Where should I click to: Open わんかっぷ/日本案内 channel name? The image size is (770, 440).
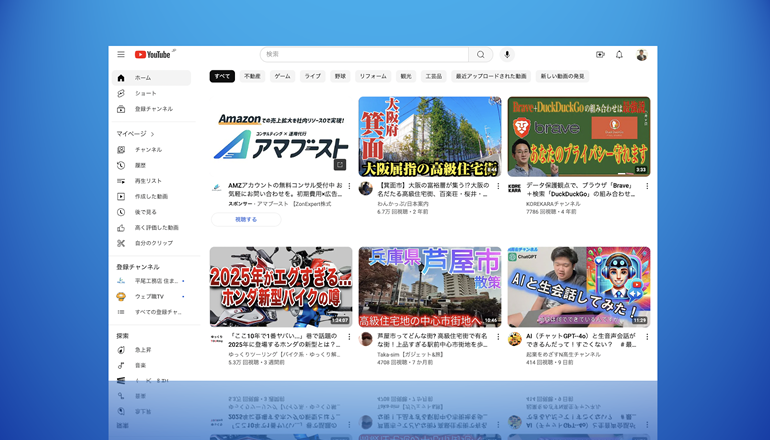pos(403,204)
